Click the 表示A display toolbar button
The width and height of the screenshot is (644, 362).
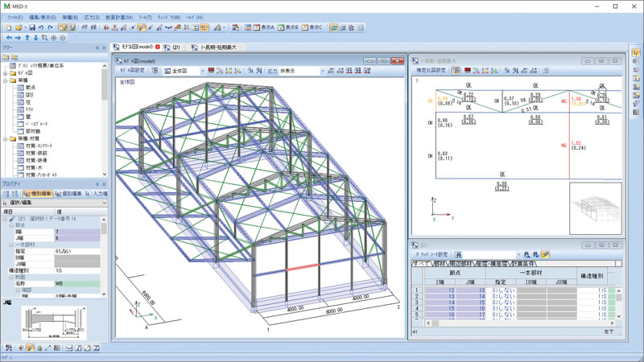(261, 27)
